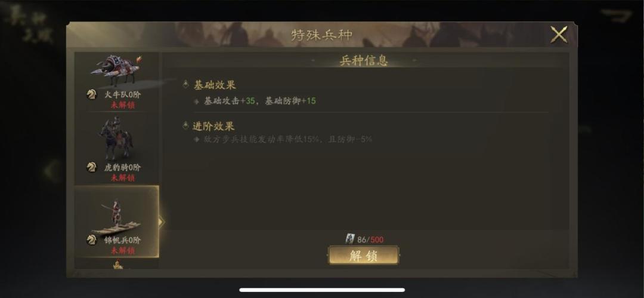Tap the 解锁 unlock button
The width and height of the screenshot is (644, 298).
point(364,256)
